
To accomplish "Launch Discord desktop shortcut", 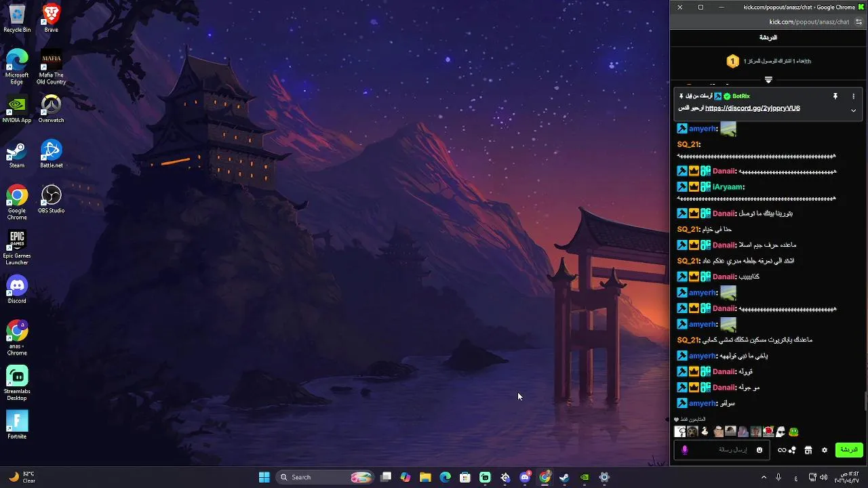I will (x=17, y=289).
